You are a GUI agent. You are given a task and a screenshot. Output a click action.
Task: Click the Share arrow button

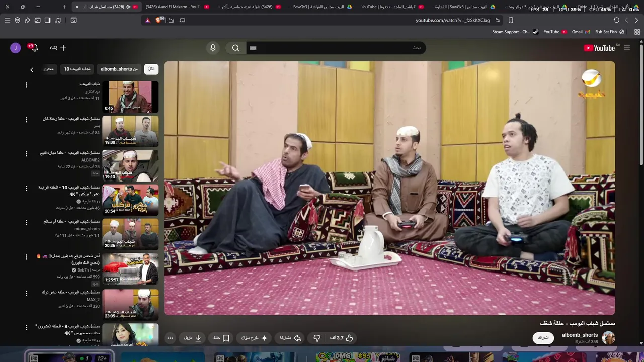point(290,338)
